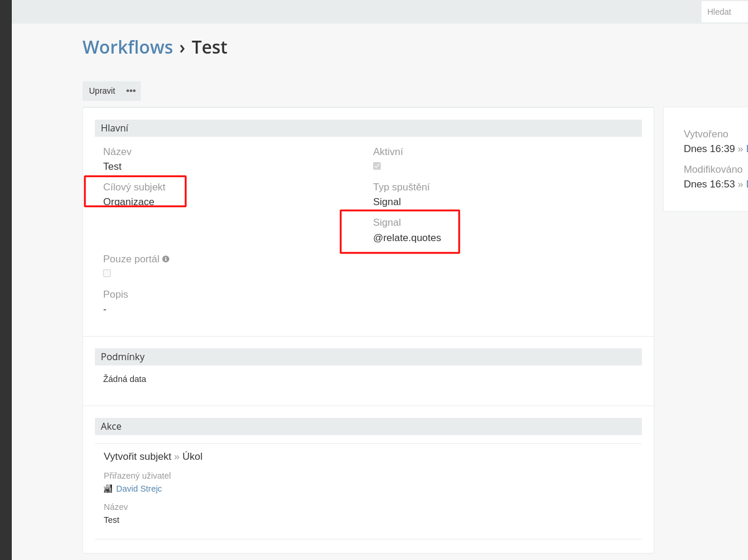Toggle the Aktivní checkbox
Screen dimensions: 748x560
click(x=377, y=166)
